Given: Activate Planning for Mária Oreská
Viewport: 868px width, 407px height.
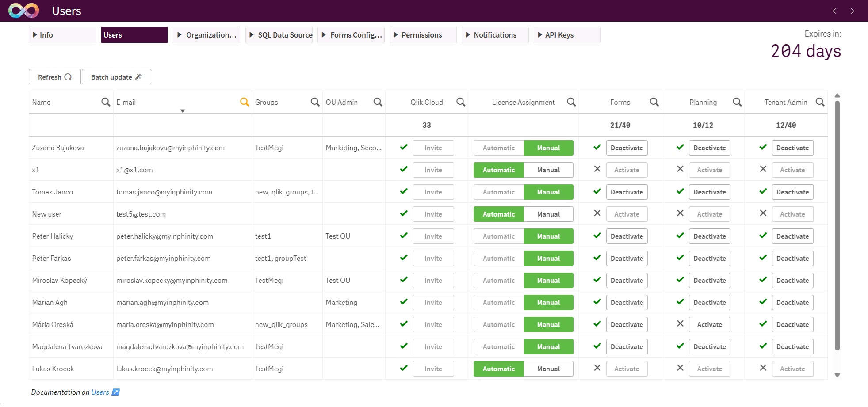Looking at the screenshot, I should tap(709, 325).
